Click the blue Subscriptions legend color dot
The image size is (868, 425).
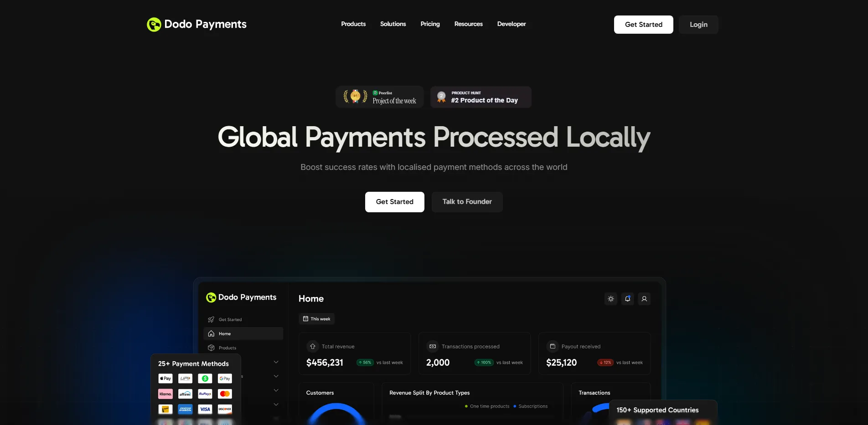tap(514, 406)
